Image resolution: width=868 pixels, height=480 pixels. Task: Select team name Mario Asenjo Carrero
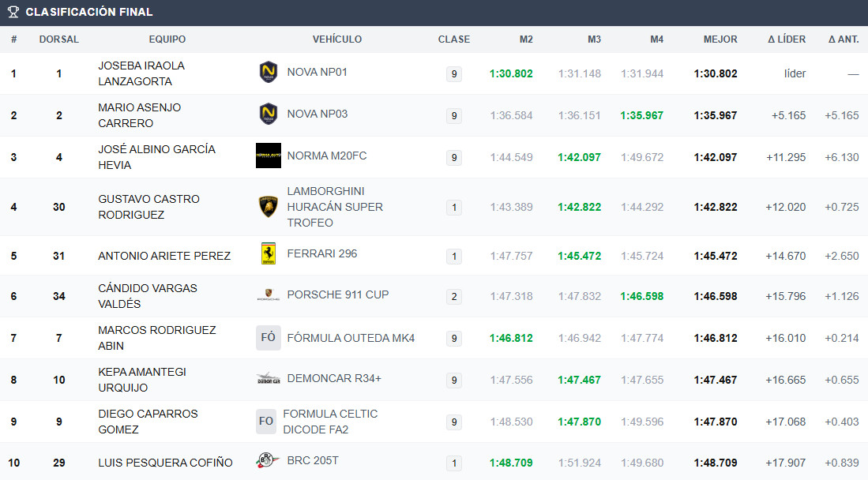(x=140, y=115)
